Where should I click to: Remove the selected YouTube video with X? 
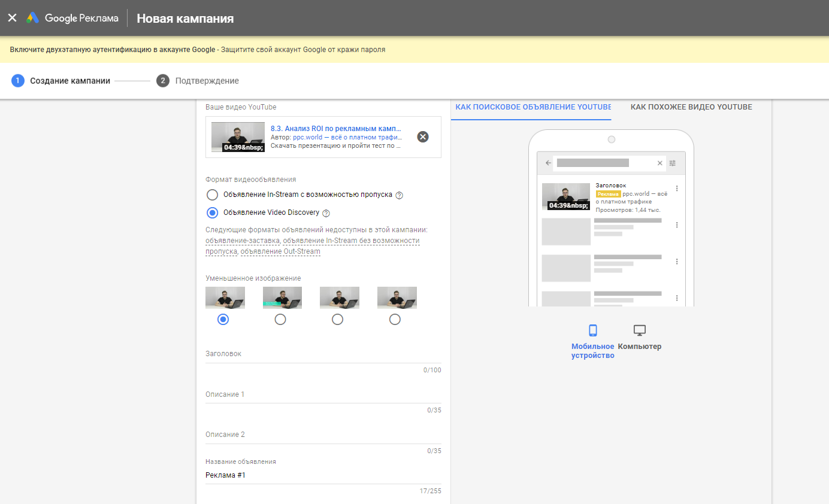click(423, 137)
